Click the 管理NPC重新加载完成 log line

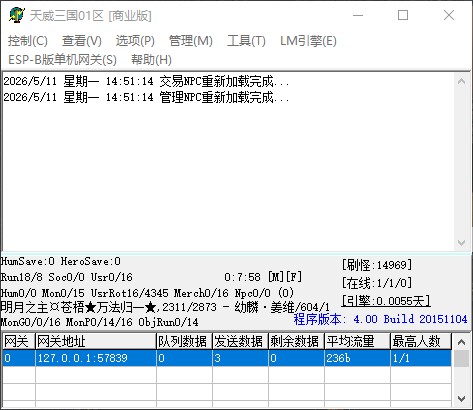coord(146,97)
